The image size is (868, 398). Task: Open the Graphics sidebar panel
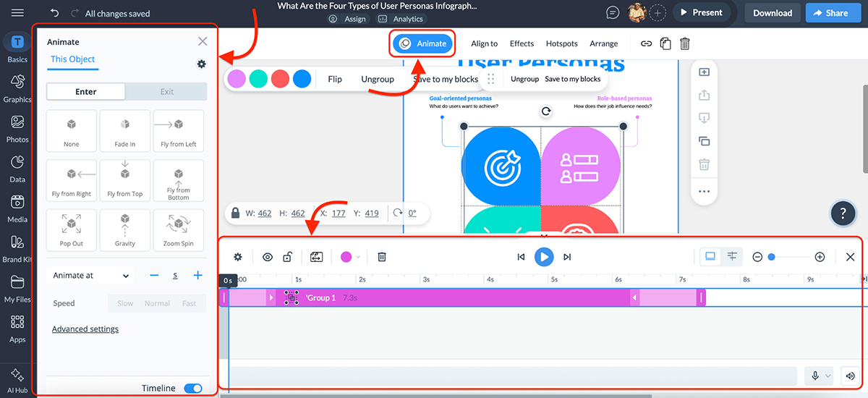17,88
